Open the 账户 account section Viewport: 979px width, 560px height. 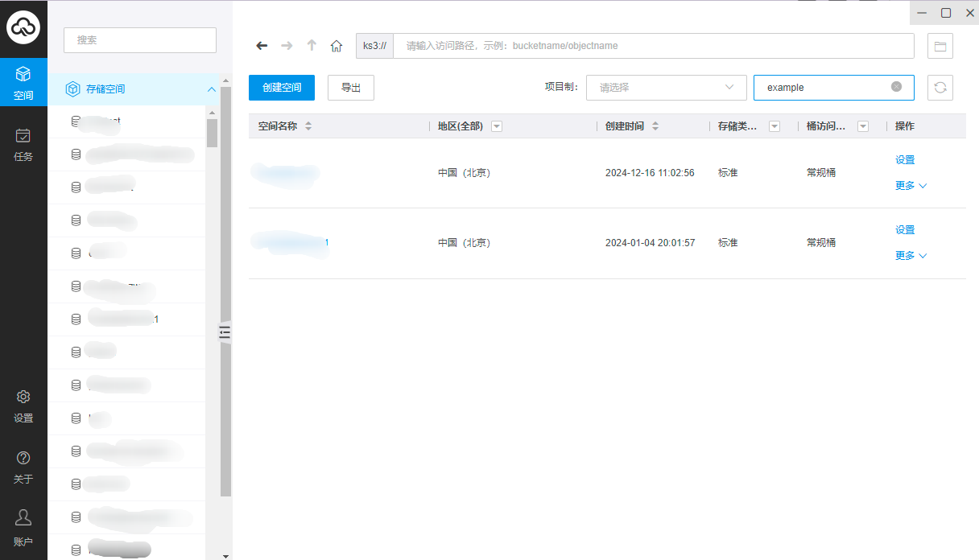pyautogui.click(x=23, y=527)
